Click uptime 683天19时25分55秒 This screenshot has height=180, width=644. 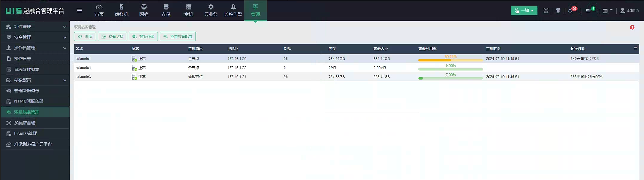click(x=587, y=76)
